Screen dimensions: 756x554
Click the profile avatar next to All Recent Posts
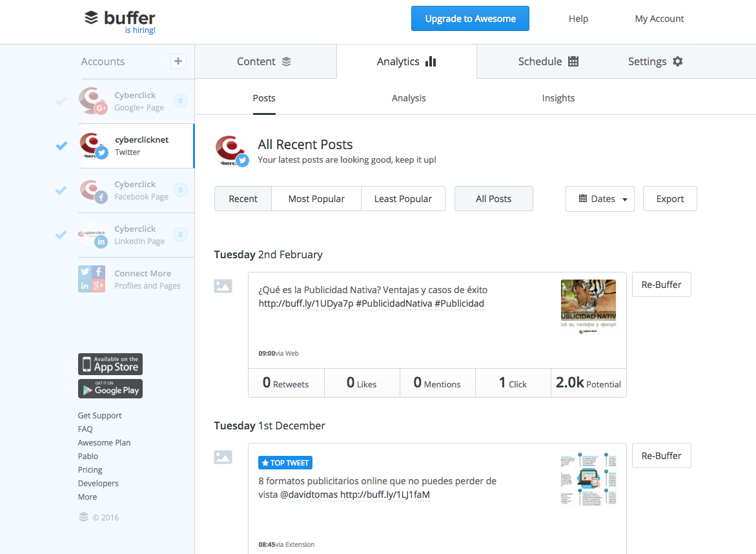point(231,151)
